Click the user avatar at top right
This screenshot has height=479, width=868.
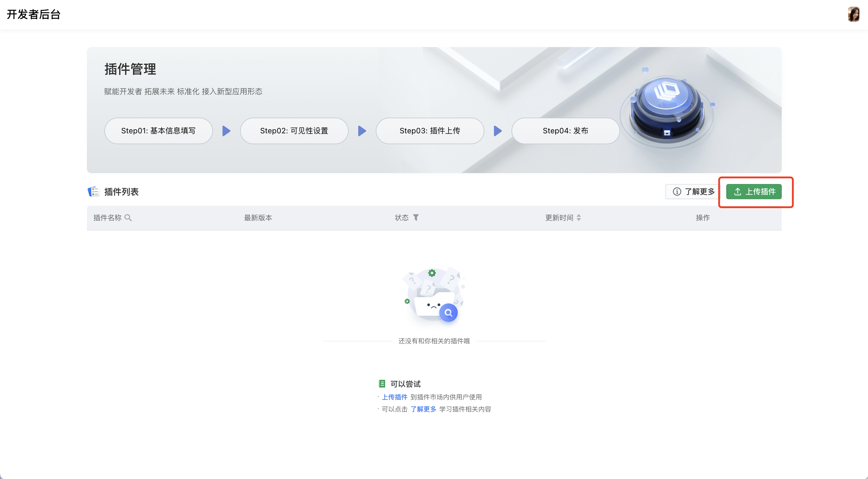853,14
